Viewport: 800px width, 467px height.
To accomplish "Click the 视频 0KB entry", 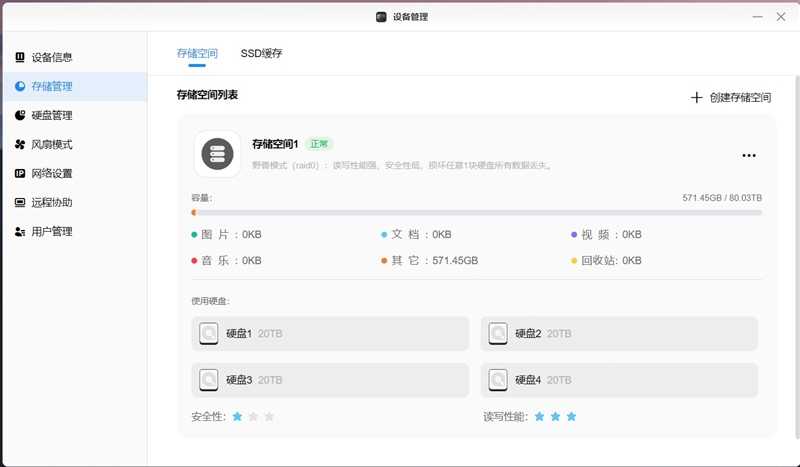I will pos(606,235).
